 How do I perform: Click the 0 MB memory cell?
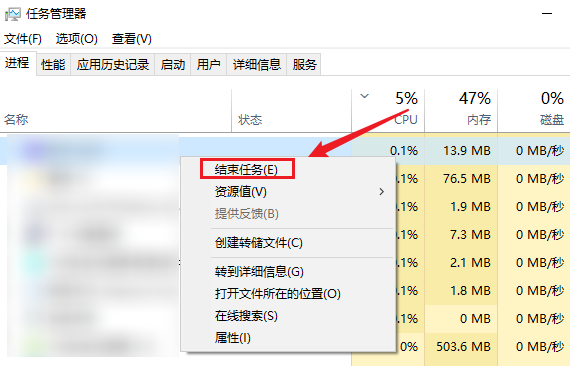pos(461,319)
